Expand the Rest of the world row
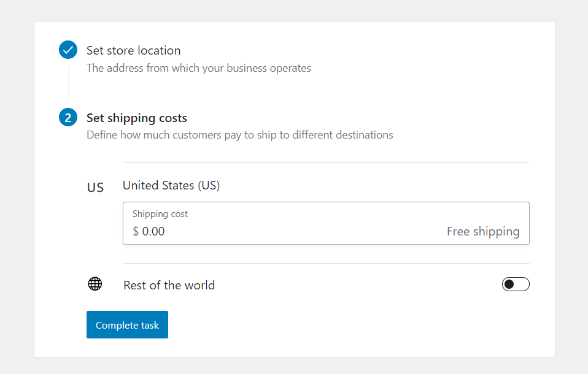Screen dimensions: 588x374 click(169, 284)
